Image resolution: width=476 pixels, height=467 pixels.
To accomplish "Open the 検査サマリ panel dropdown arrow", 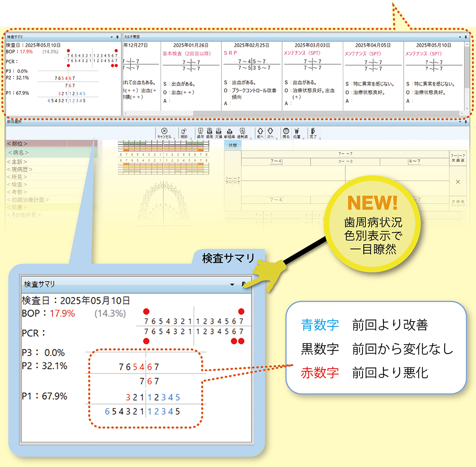I will [112, 37].
